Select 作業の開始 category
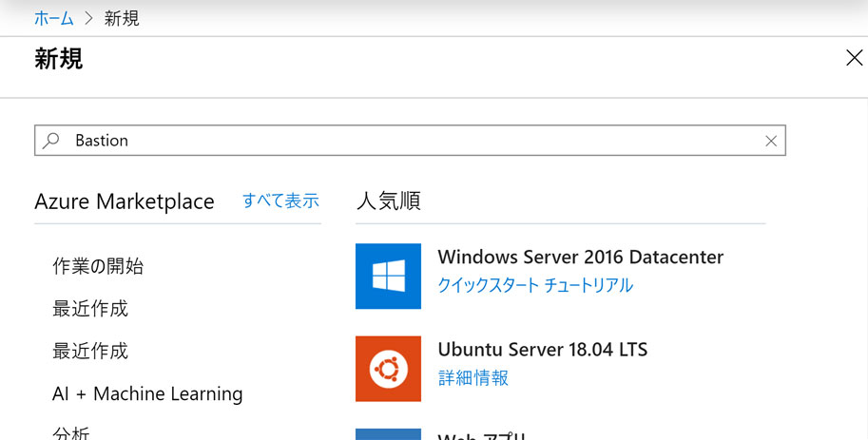This screenshot has width=868, height=440. click(98, 266)
